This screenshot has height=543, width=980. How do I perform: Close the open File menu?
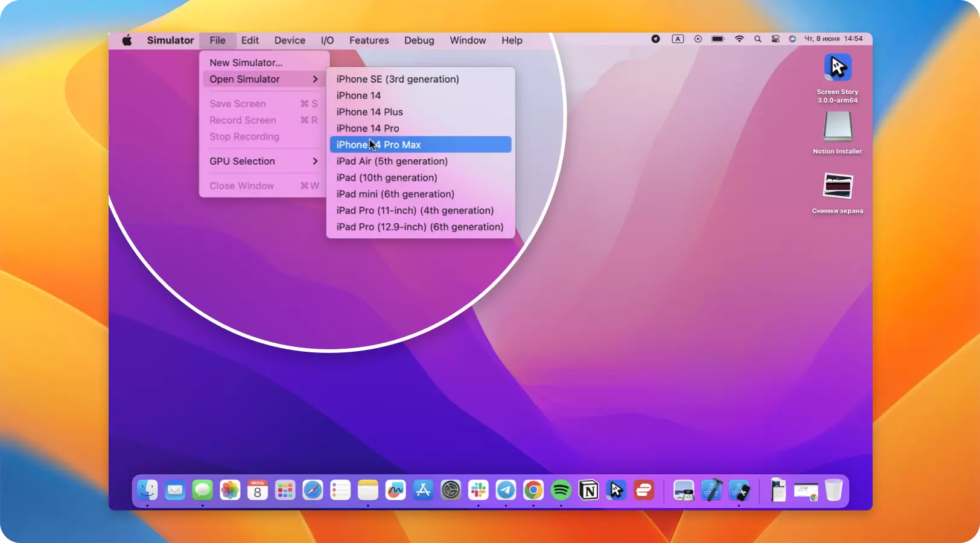point(217,40)
